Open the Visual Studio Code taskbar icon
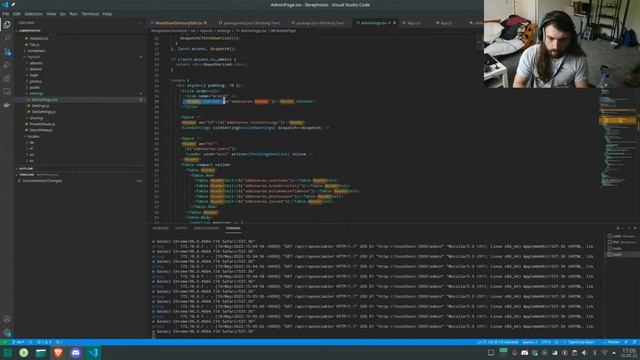Viewport: 640px width, 360px height. (x=93, y=353)
